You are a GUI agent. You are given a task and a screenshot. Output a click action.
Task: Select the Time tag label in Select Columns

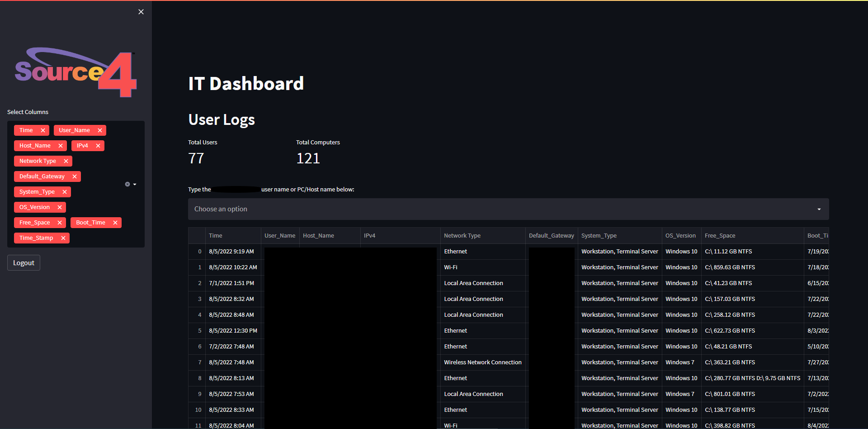click(26, 130)
